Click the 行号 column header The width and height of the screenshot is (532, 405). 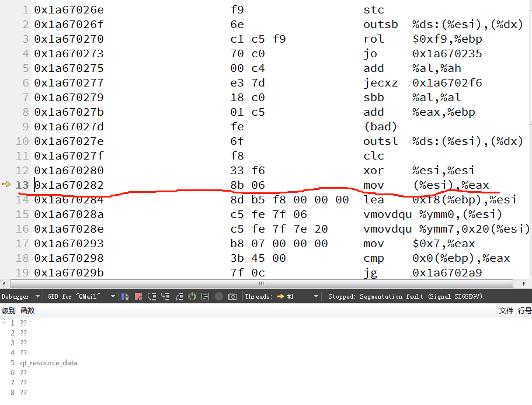click(x=524, y=311)
